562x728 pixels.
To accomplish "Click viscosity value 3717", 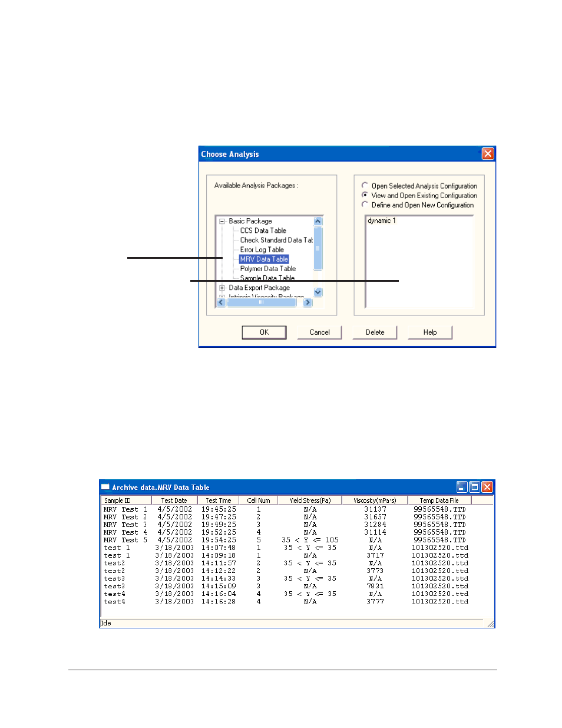I will coord(375,555).
